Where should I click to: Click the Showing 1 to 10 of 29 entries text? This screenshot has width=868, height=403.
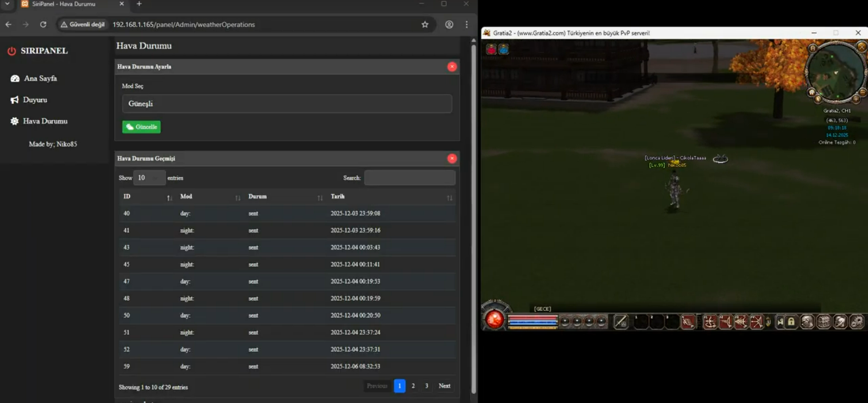click(x=153, y=387)
